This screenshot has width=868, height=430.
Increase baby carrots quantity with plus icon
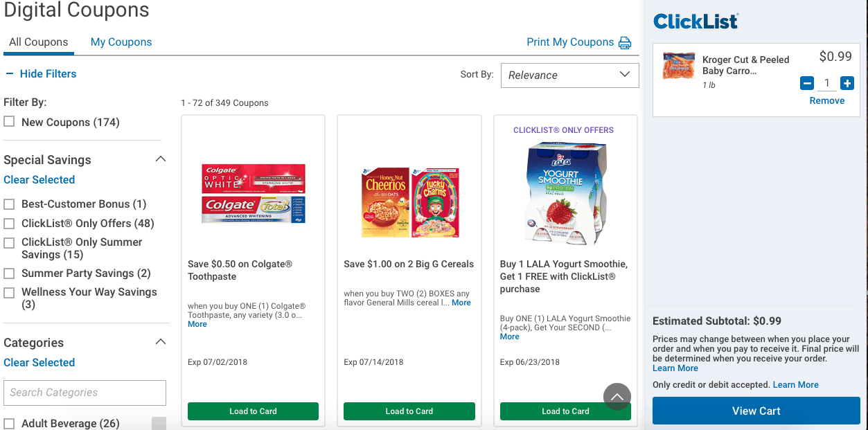coord(847,83)
